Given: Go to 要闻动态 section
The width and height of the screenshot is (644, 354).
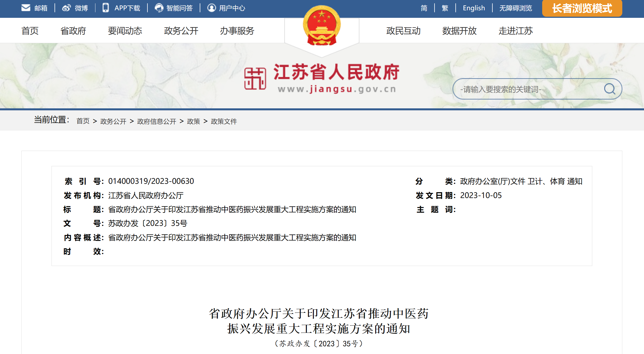Looking at the screenshot, I should 125,31.
